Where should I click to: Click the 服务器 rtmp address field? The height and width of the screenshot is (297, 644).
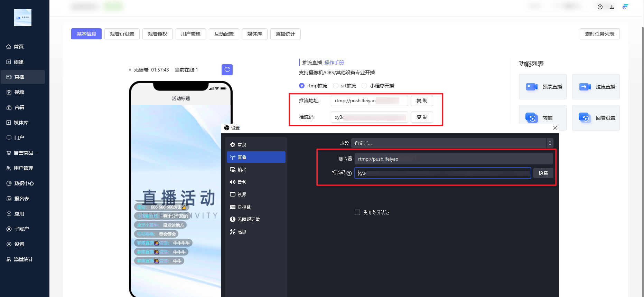[453, 159]
